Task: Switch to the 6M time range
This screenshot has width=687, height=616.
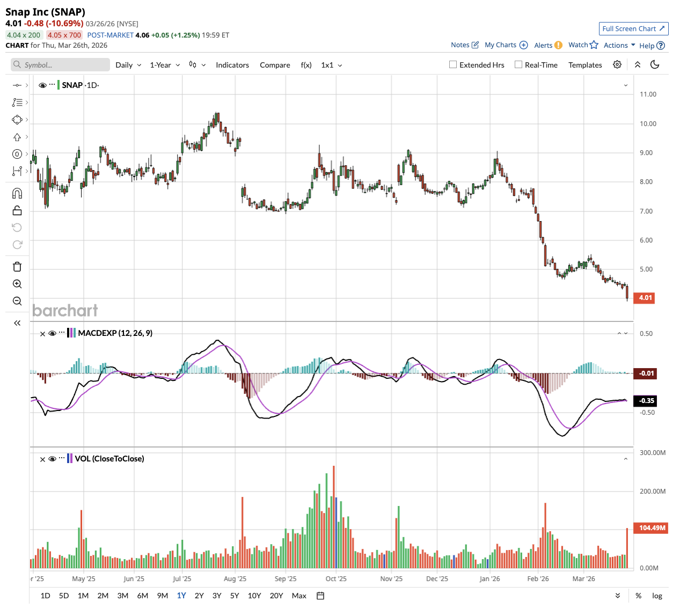Action: (x=143, y=596)
